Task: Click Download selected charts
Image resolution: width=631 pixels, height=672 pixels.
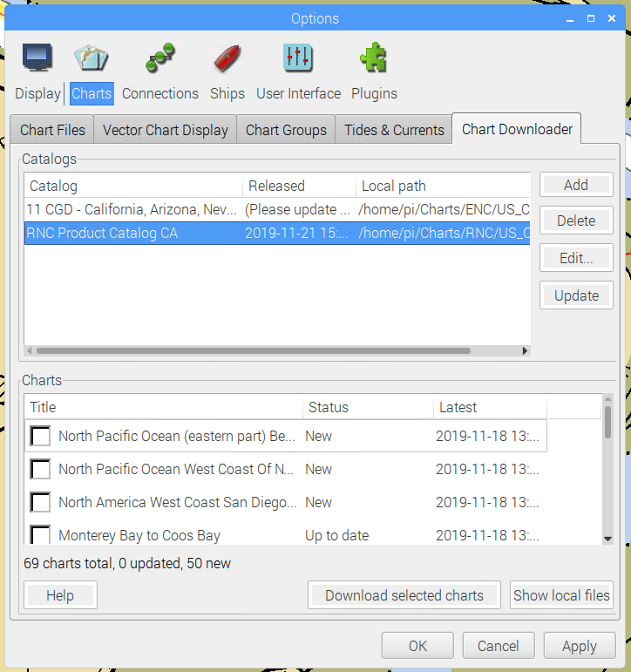Action: pos(404,595)
